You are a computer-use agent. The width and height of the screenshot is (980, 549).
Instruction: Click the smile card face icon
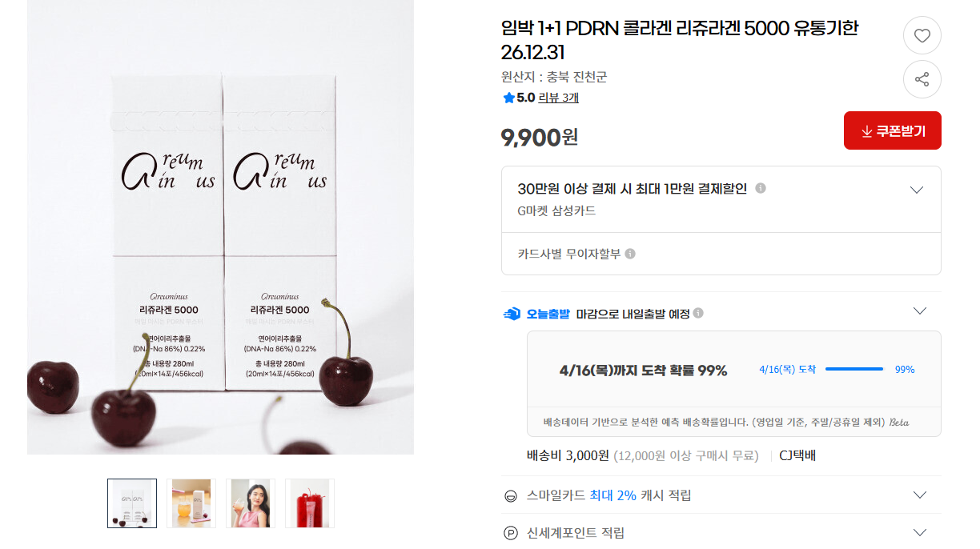(x=511, y=496)
